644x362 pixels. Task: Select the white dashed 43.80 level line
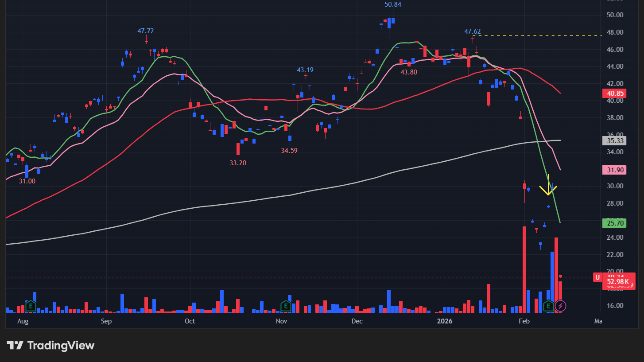click(x=554, y=68)
